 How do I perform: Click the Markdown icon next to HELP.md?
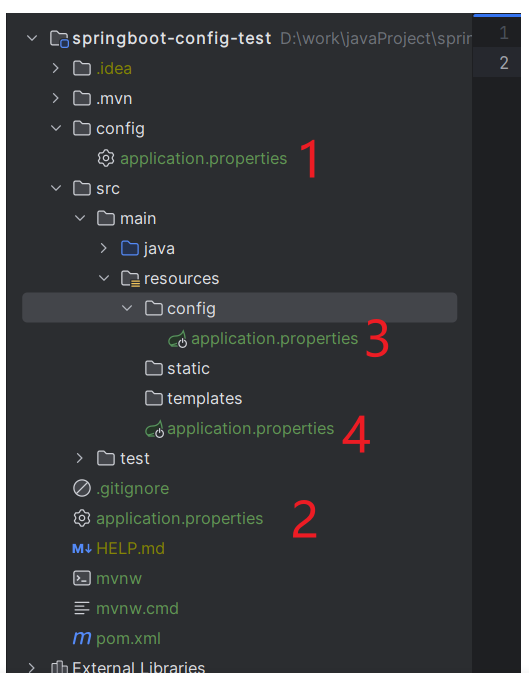[82, 549]
